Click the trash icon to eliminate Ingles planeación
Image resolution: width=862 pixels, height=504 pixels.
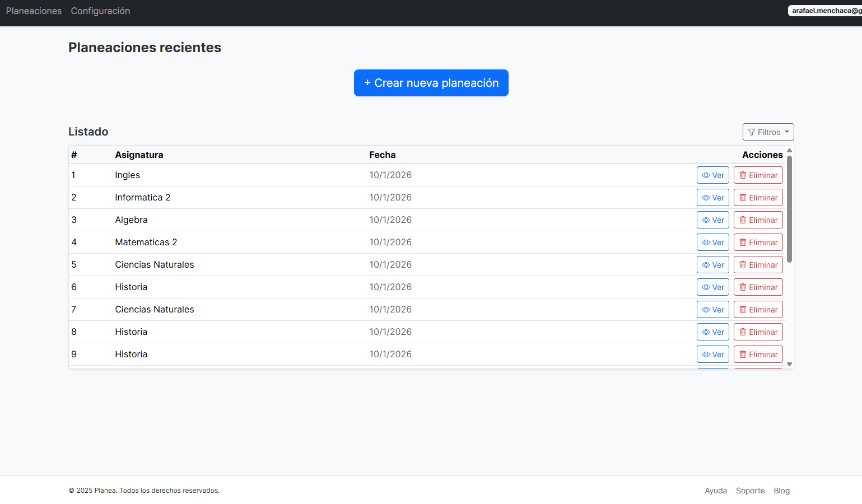[x=743, y=175]
